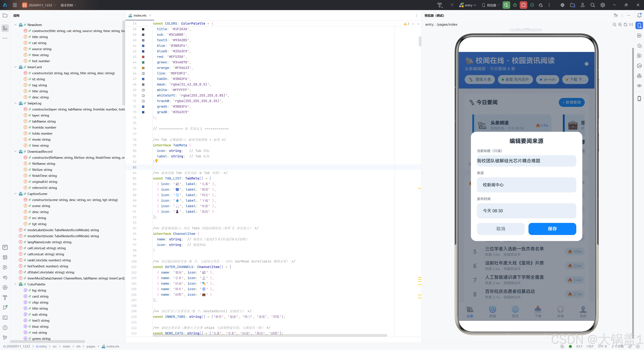Select the 我的 tab in the preview
Viewport: 644px width, 350px height.
point(583,312)
